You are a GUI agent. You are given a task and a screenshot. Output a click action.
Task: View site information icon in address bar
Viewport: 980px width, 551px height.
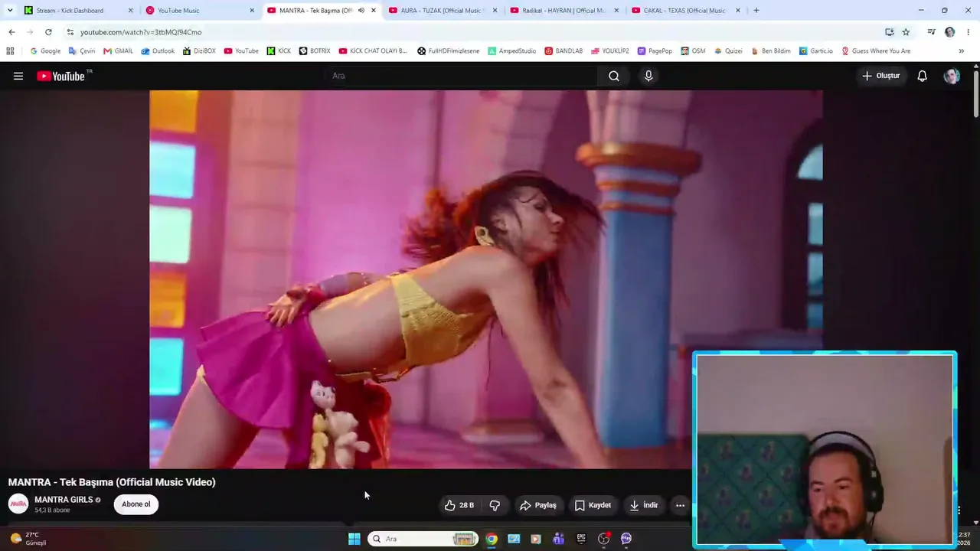pos(70,32)
